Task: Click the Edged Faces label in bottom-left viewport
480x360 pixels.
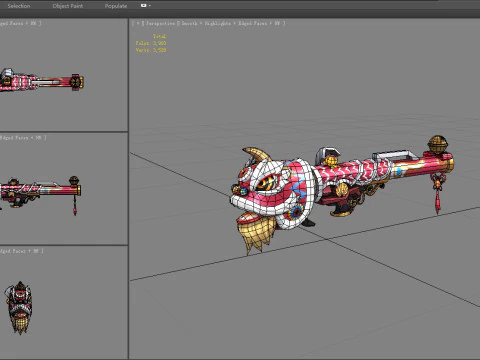Action: point(13,251)
